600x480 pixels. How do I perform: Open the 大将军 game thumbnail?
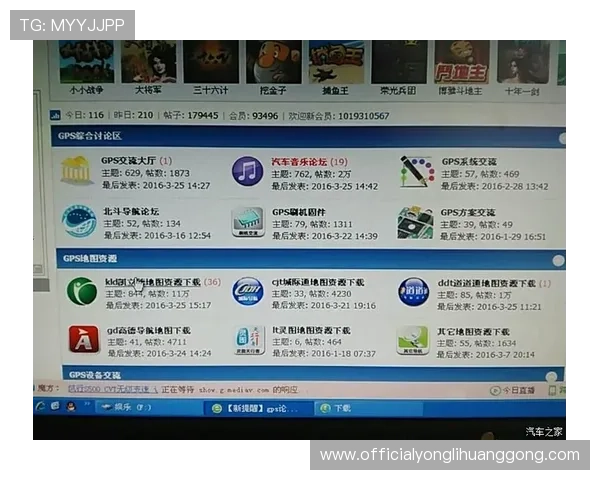[x=148, y=62]
